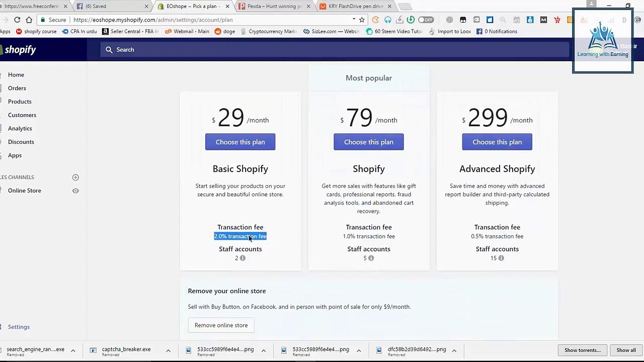Go to the browser home page icon

pyautogui.click(x=29, y=20)
